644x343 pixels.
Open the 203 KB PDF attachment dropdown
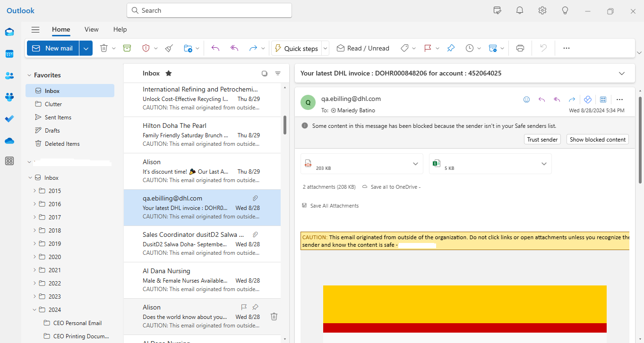click(415, 164)
